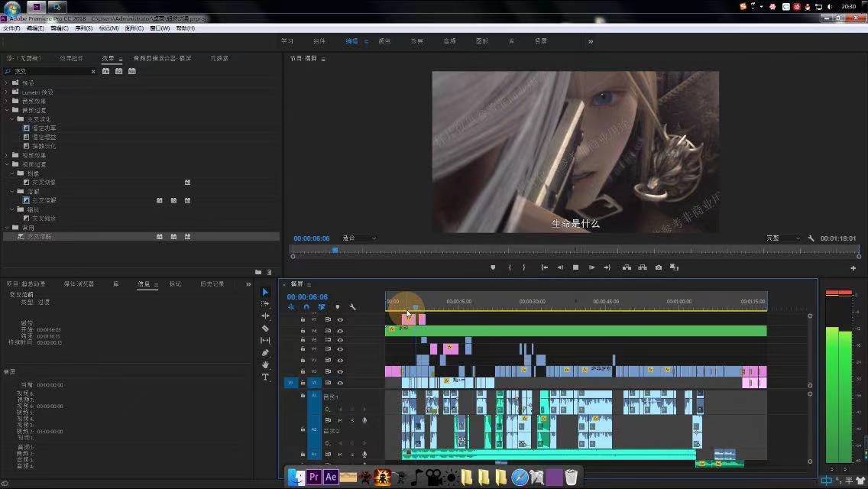Screen dimensions: 868x489
Task: Enable voice-over record microphone on A1
Action: tap(364, 420)
